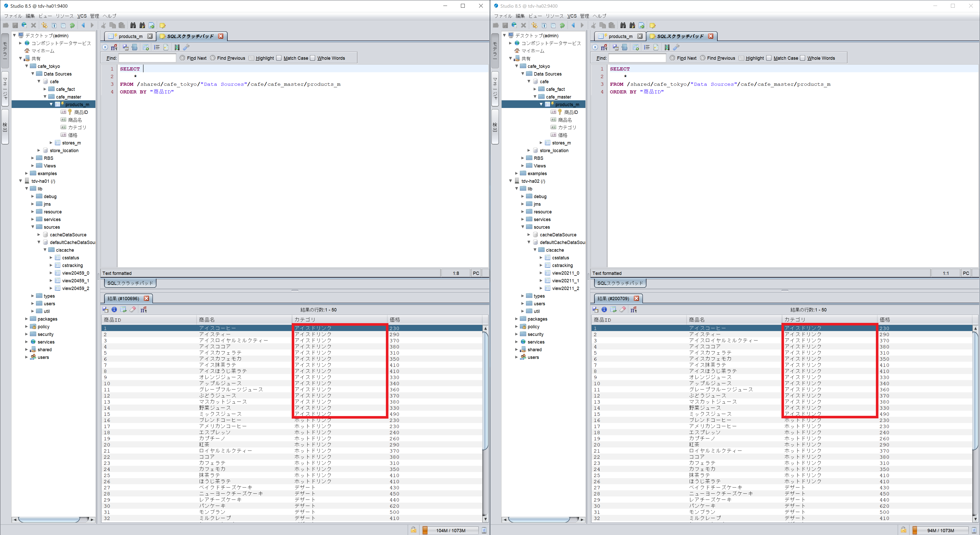Click the collapse-all minus icon in left window toolbar
The height and width of the screenshot is (535, 980).
(63, 26)
